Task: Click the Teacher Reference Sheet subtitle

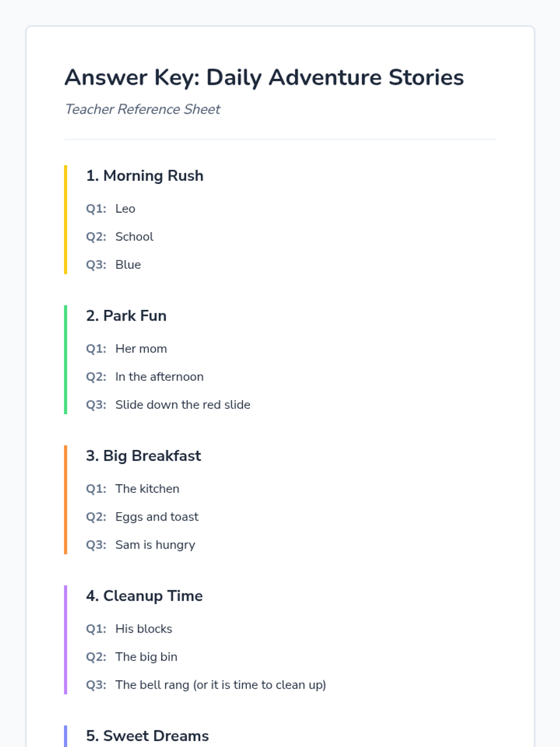Action: 142,109
